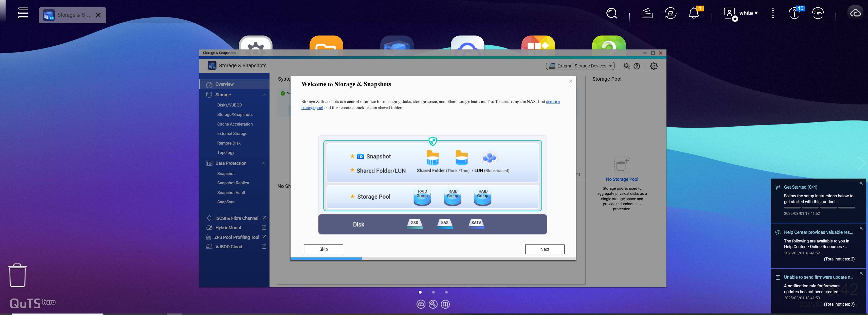Close the Welcome dialog
Screen dimensions: 868x315
pos(570,81)
